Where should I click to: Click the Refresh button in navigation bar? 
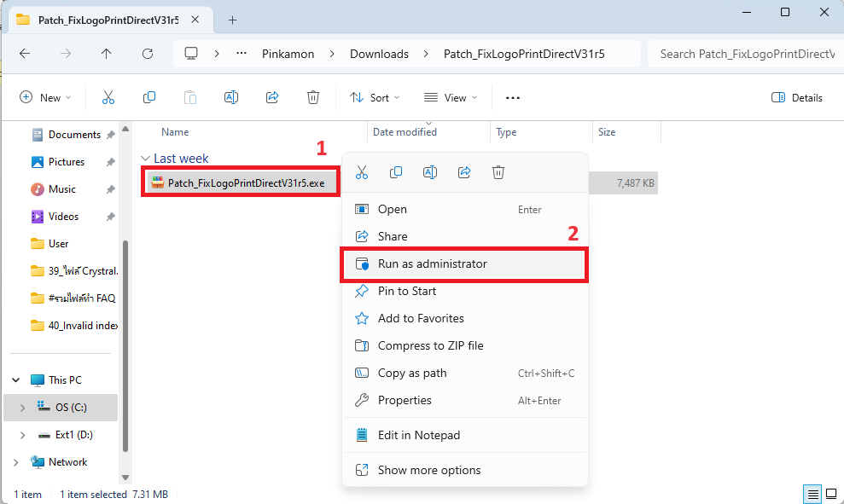148,54
